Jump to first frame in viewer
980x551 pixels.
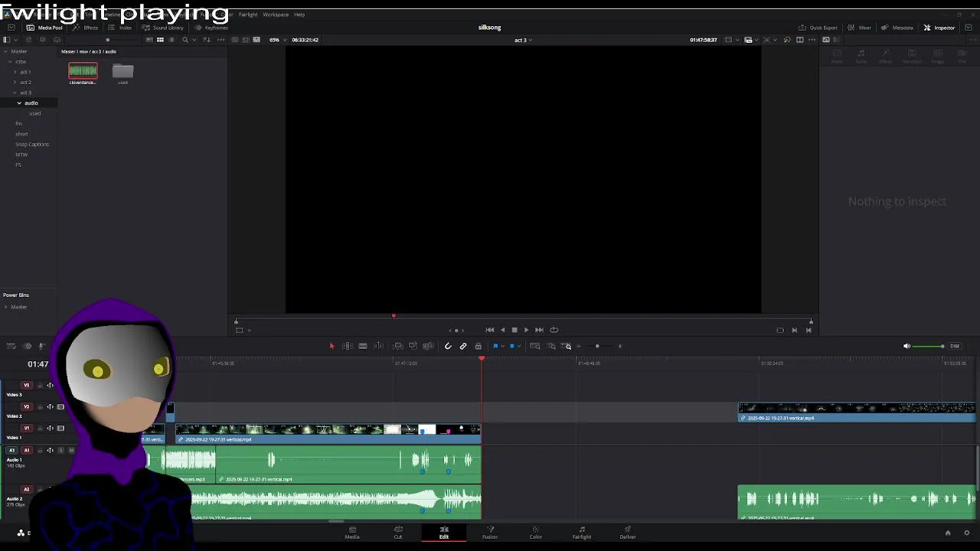(x=490, y=330)
